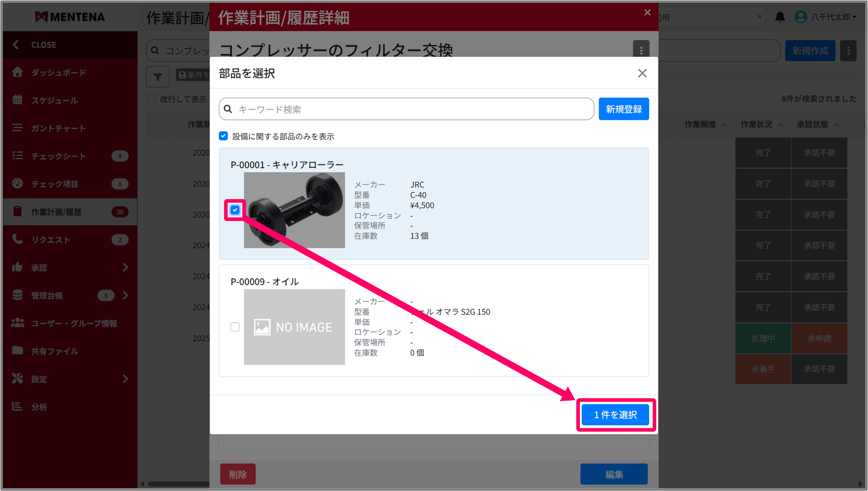Close the 部品を選択 dialog
The height and width of the screenshot is (491, 868).
(642, 73)
